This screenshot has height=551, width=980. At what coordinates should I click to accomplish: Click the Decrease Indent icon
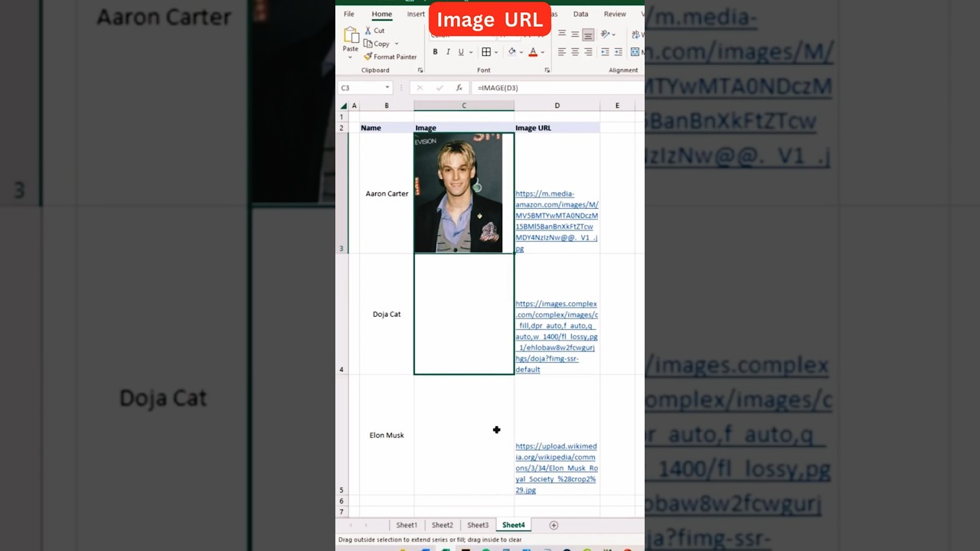pyautogui.click(x=605, y=52)
